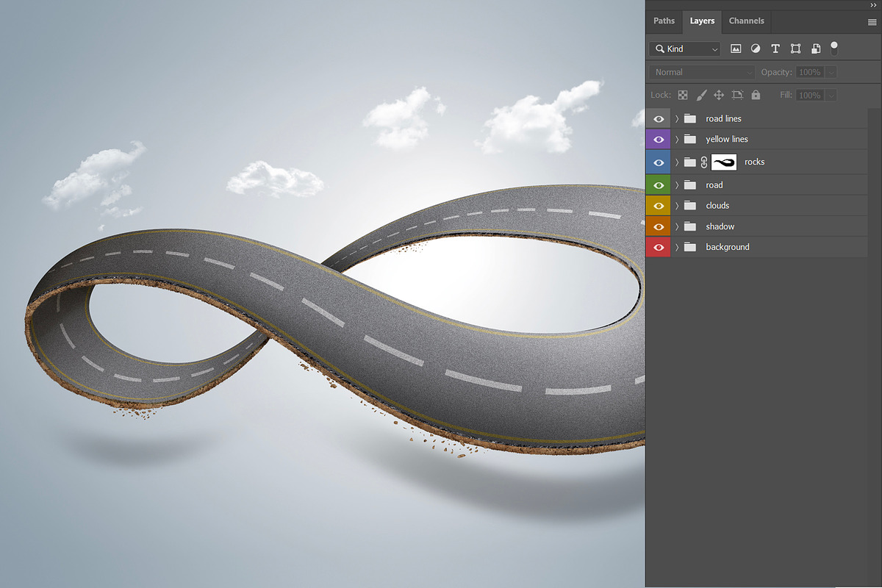
Task: Open the Channels tab
Action: (x=746, y=21)
